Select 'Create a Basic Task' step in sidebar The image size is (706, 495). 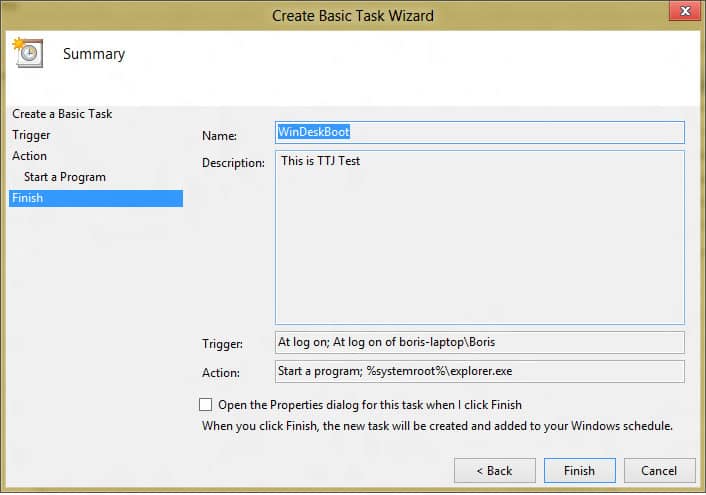[62, 114]
